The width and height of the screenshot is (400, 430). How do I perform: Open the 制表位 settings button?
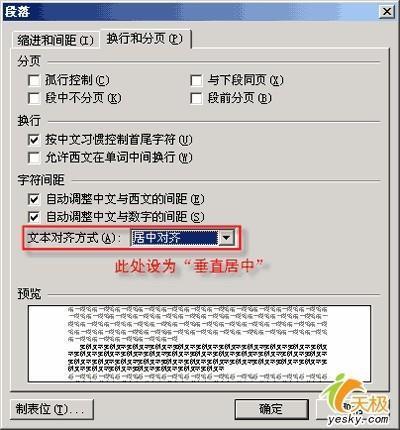tap(52, 409)
